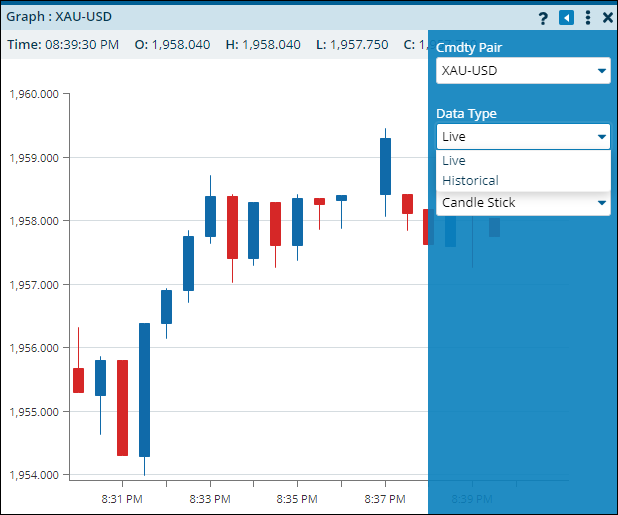618x515 pixels.
Task: Select the highest blue candle at 8:37 PM
Action: click(x=385, y=166)
